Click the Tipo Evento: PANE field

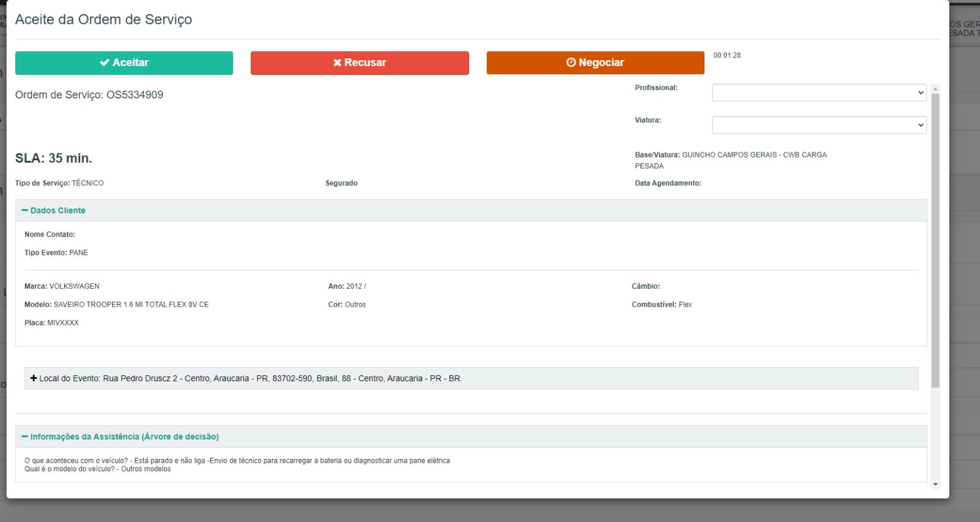click(56, 253)
